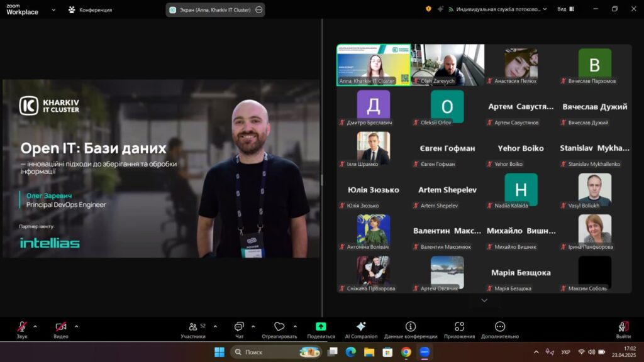Open video options arrow next to Видео
644x362 pixels.
76,327
